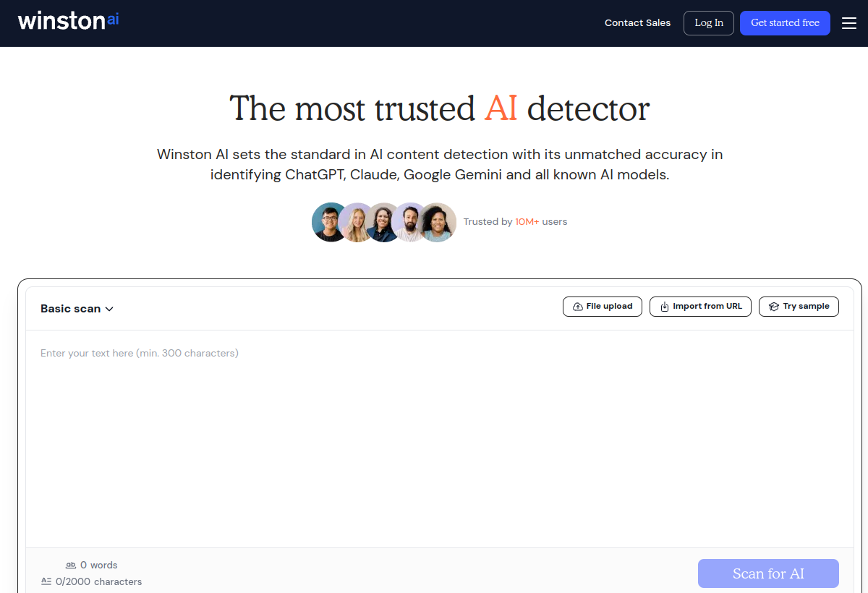Click the '0/2000 characters' counter

(x=98, y=581)
